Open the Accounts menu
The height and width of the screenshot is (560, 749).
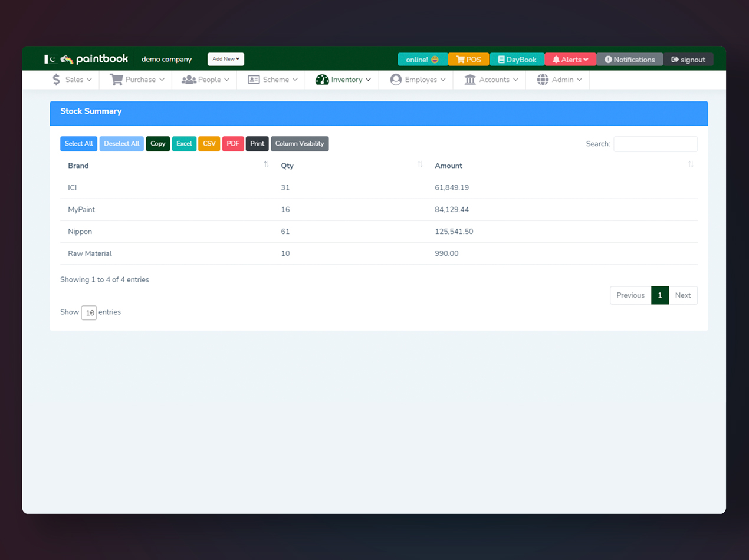(x=491, y=80)
